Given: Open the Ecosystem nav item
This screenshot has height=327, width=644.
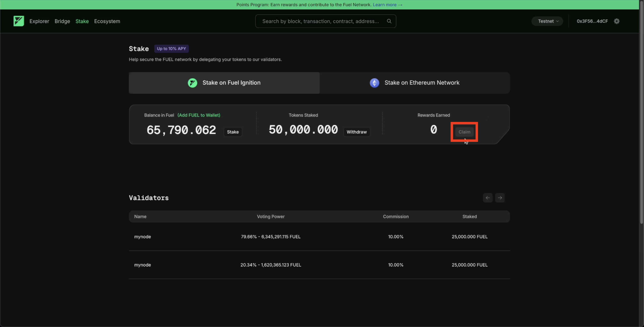Looking at the screenshot, I should tap(107, 21).
